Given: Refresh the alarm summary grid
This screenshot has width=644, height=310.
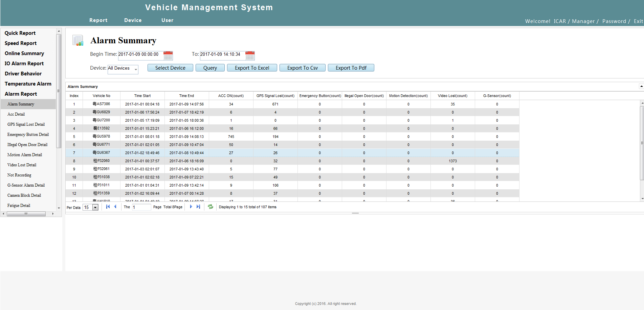Looking at the screenshot, I should [x=210, y=207].
